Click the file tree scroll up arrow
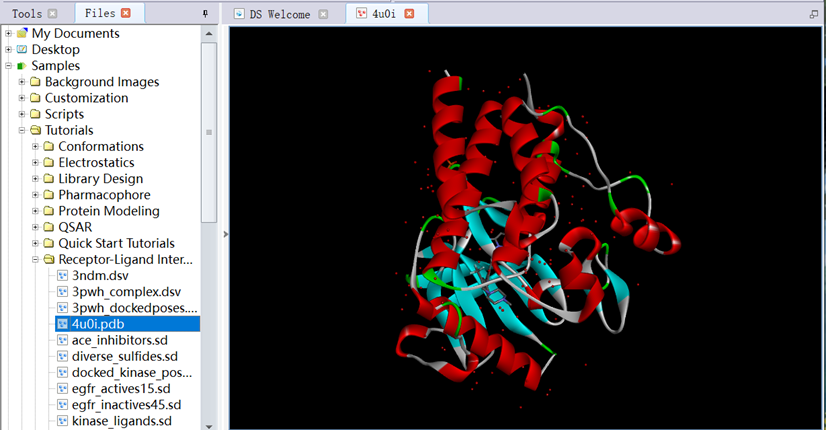Viewport: 826px width, 430px height. coord(209,33)
